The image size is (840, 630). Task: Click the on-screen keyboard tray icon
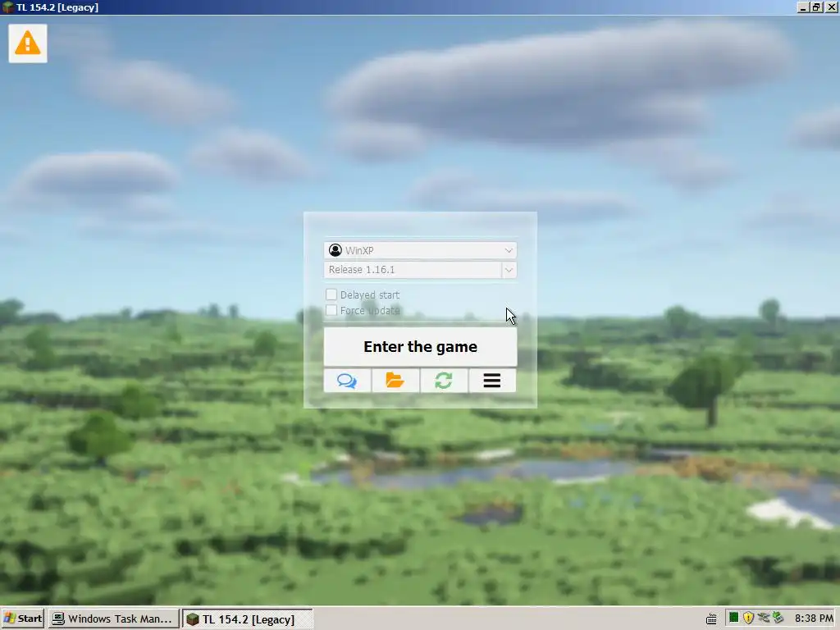(x=711, y=619)
